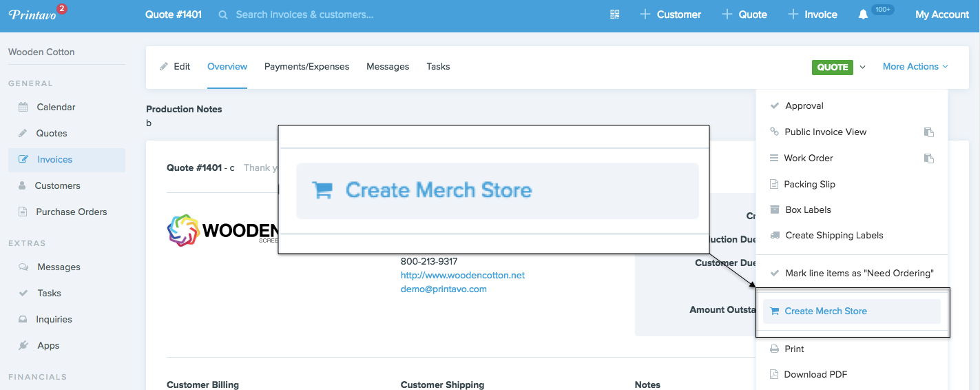Click the Printavo logo

33,14
